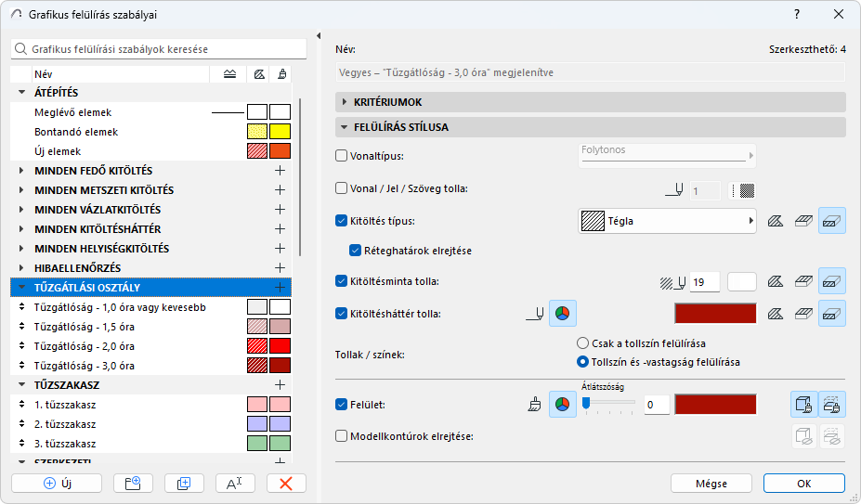Select rule Tűzgátlóság - 1,5 óra

[151, 327]
